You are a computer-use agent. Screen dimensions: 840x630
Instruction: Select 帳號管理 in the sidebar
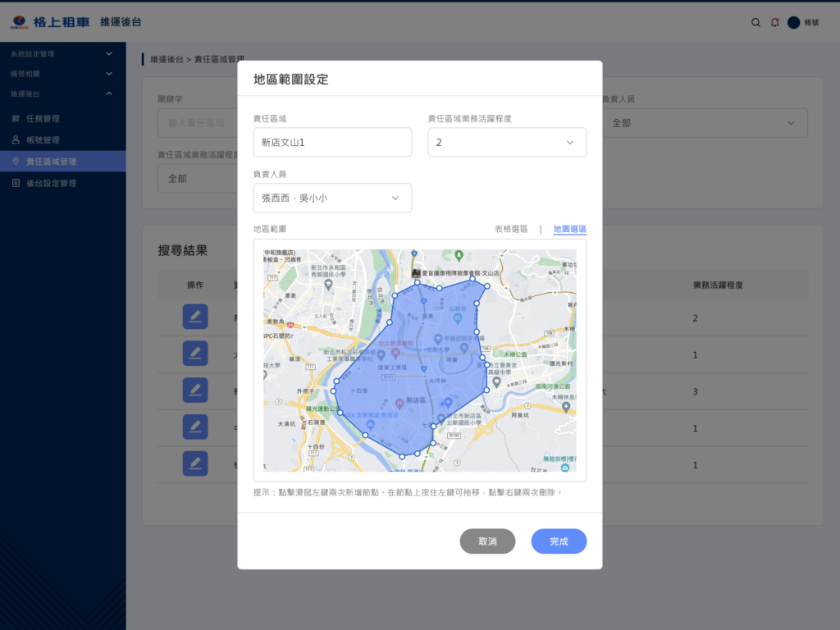click(x=43, y=140)
